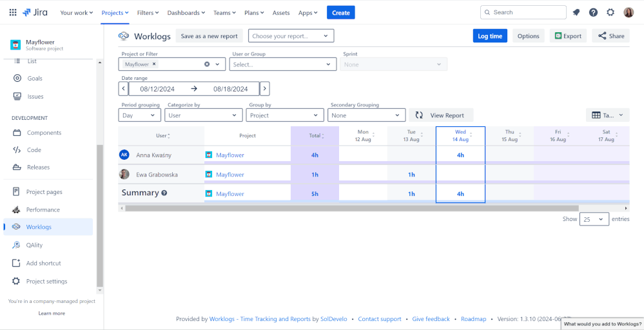Click the Share button
Image resolution: width=644 pixels, height=330 pixels.
click(x=610, y=35)
